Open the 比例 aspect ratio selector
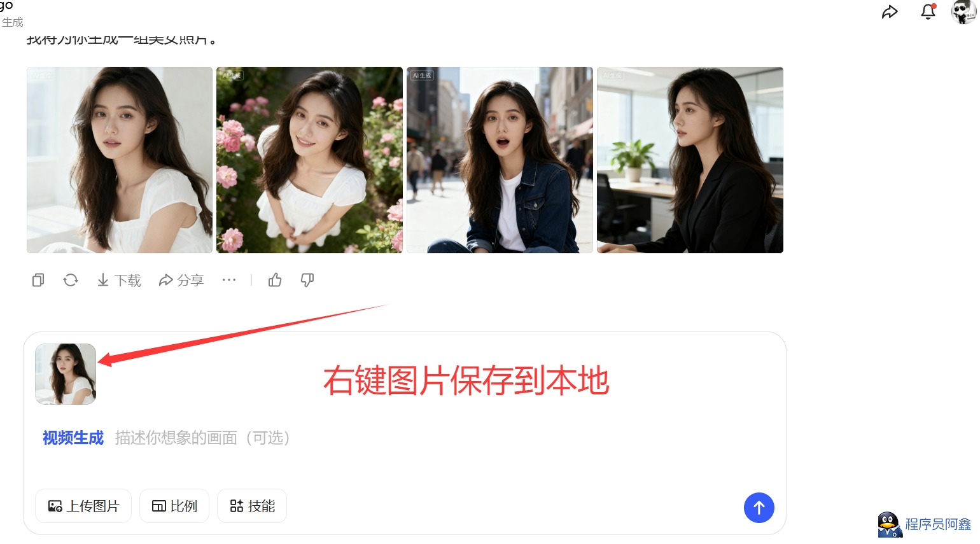980x544 pixels. tap(174, 506)
